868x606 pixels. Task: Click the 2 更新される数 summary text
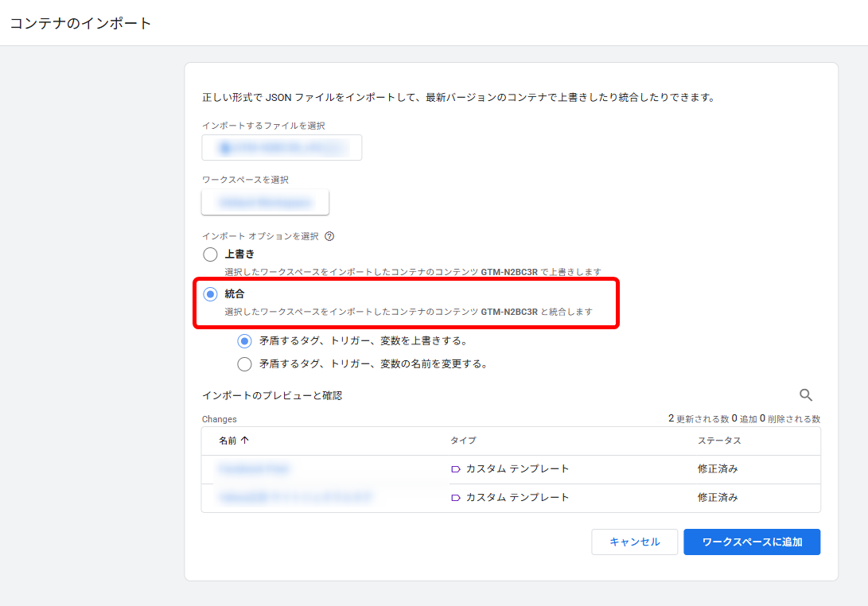698,418
